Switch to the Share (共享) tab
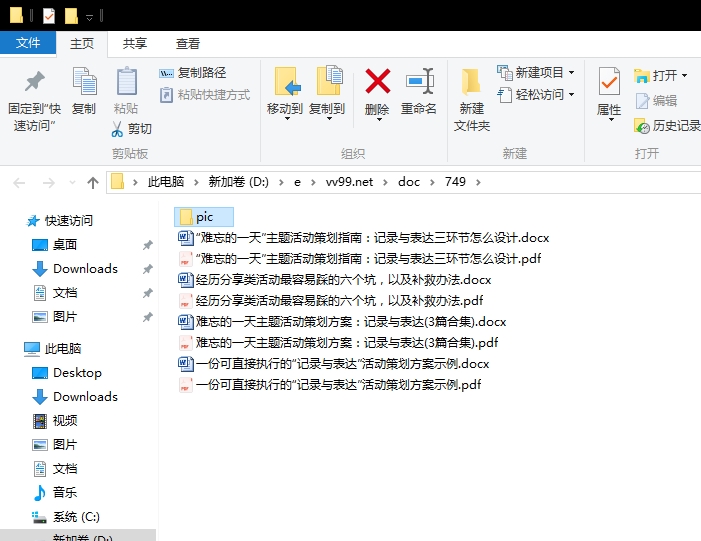Screen dimensions: 701x541 (x=135, y=43)
